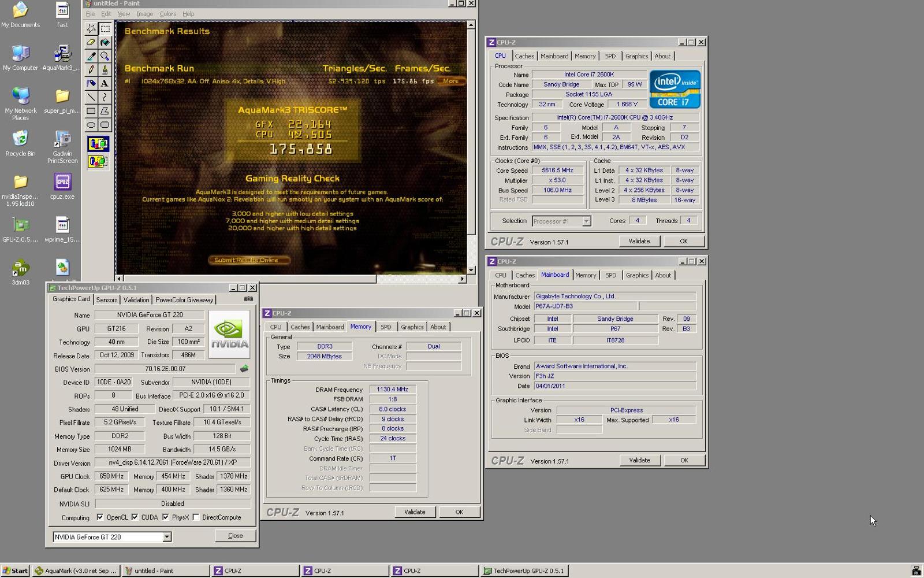Viewport: 924px width, 578px height.
Task: Click OK in the CPU-Z memory window
Action: 459,512
